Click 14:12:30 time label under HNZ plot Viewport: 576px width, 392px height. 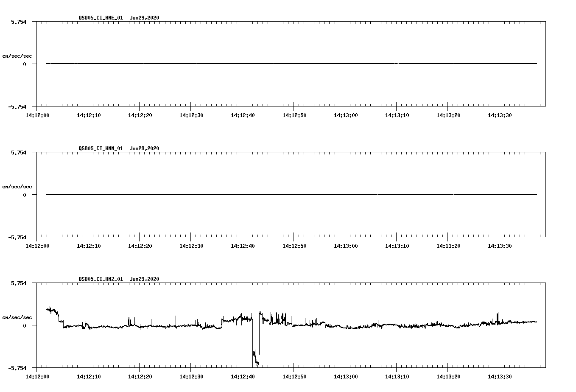point(191,376)
